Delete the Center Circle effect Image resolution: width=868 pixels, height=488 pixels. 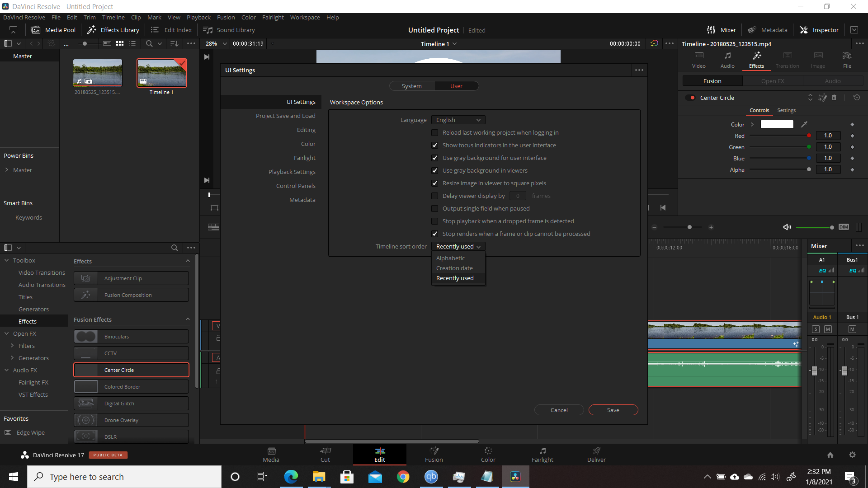click(834, 98)
